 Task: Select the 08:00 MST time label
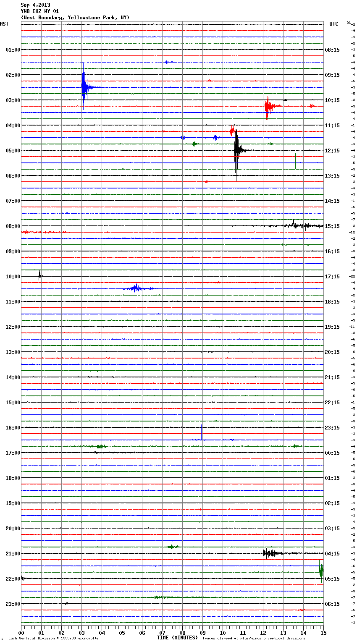coord(13,226)
